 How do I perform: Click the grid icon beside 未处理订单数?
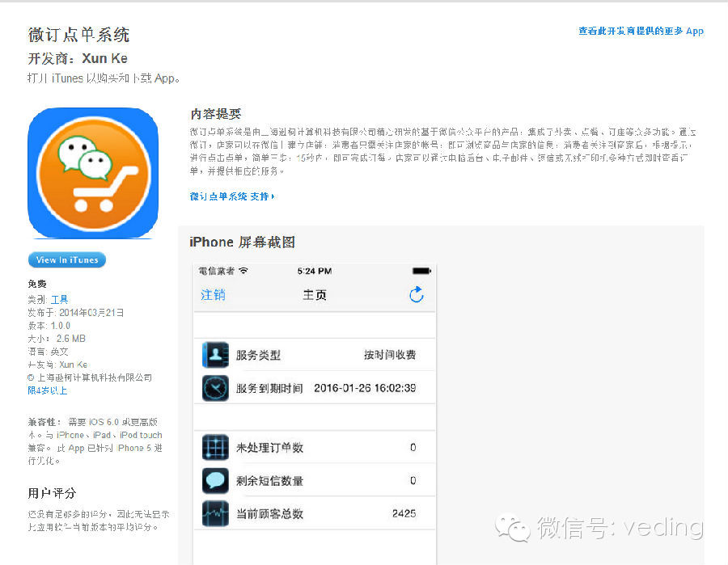215,447
